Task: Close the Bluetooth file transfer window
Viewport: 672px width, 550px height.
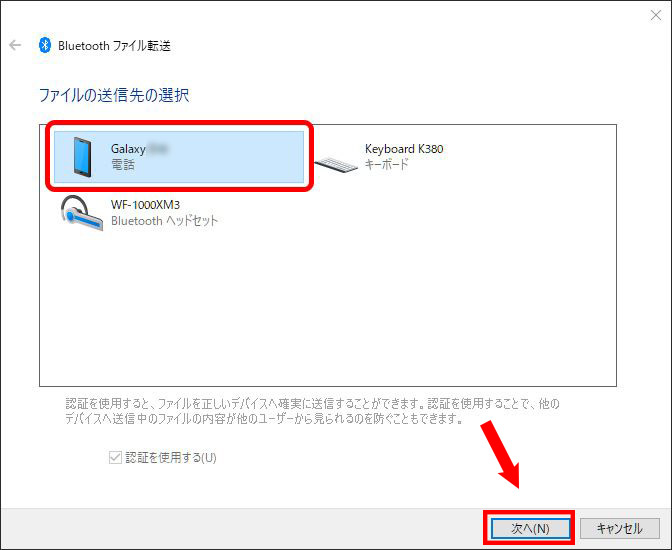Action: click(x=655, y=15)
